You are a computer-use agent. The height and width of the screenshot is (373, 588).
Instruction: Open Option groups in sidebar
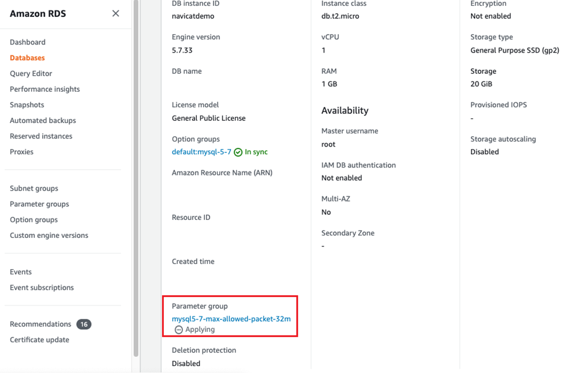coord(34,219)
